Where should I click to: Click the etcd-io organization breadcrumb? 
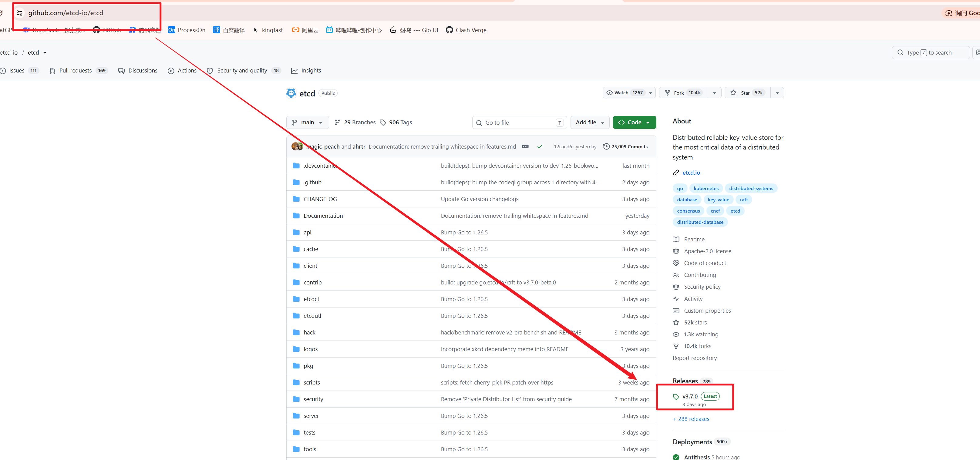point(9,52)
